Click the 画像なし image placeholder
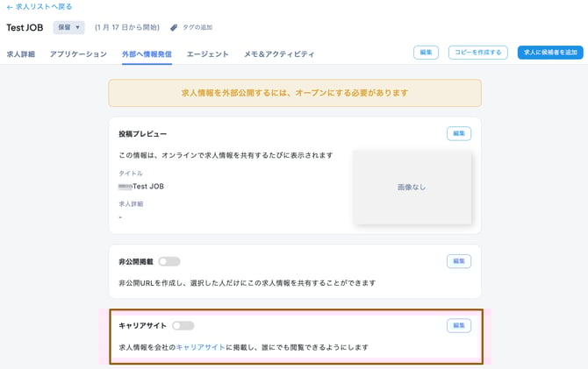Viewport: 588px width, 369px height. point(412,187)
